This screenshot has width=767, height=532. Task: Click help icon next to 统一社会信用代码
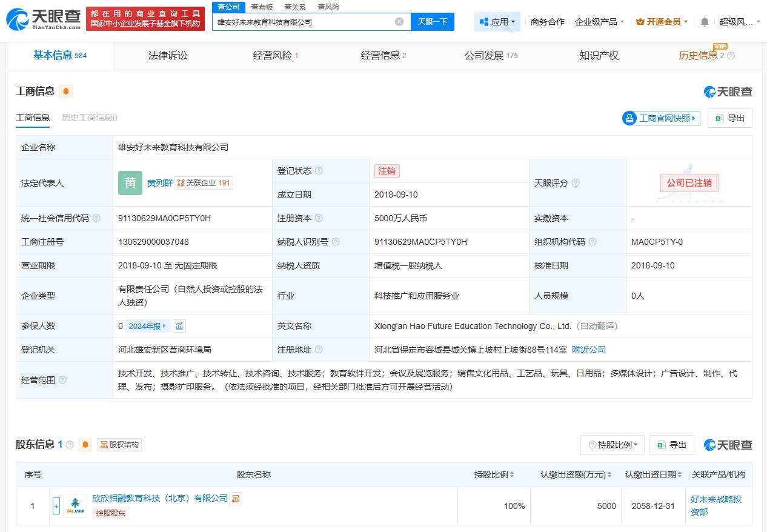pyautogui.click(x=96, y=218)
